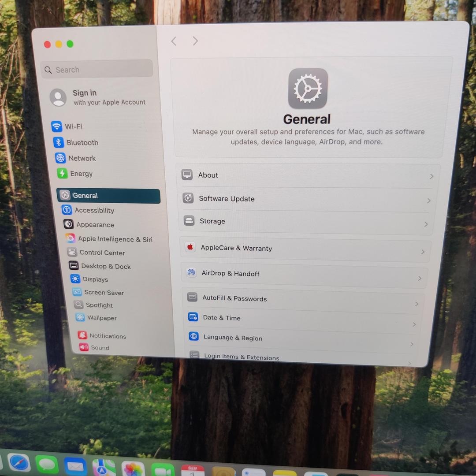The height and width of the screenshot is (476, 476).
Task: Go back with the left arrow
Action: [x=174, y=41]
